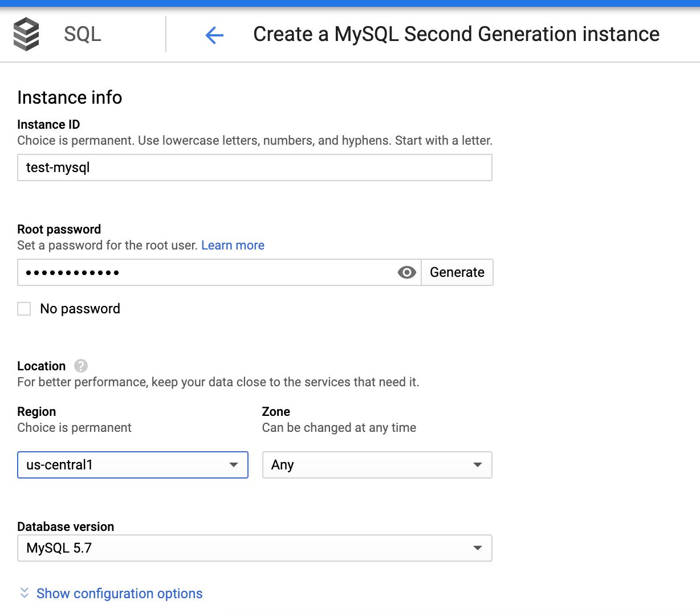700x613 pixels.
Task: Focus the Root password input field
Action: coord(219,272)
